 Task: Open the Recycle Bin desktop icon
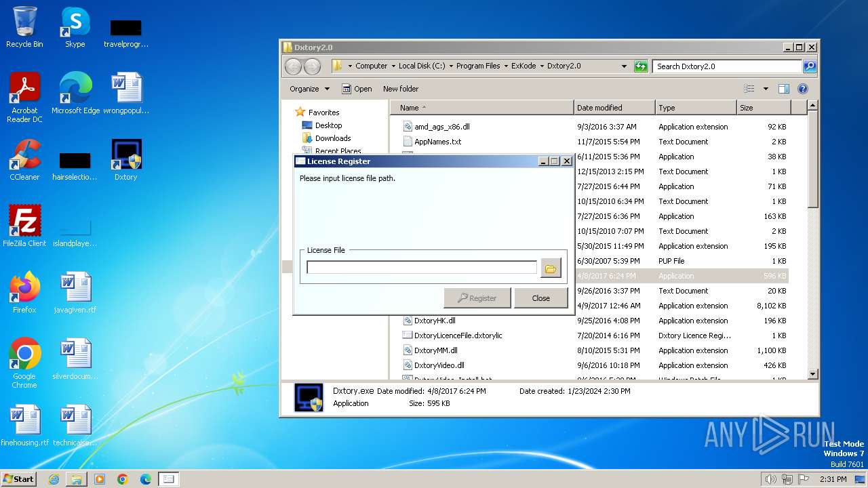click(x=24, y=27)
